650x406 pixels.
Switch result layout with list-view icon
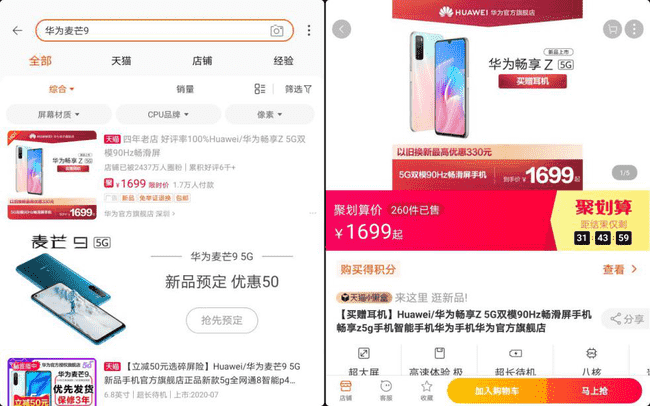click(260, 89)
